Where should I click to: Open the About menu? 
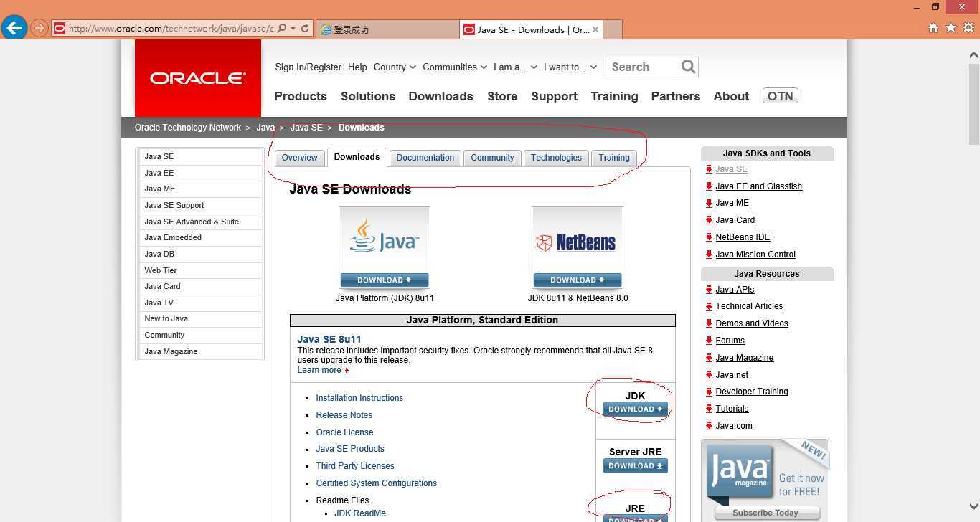pyautogui.click(x=731, y=96)
